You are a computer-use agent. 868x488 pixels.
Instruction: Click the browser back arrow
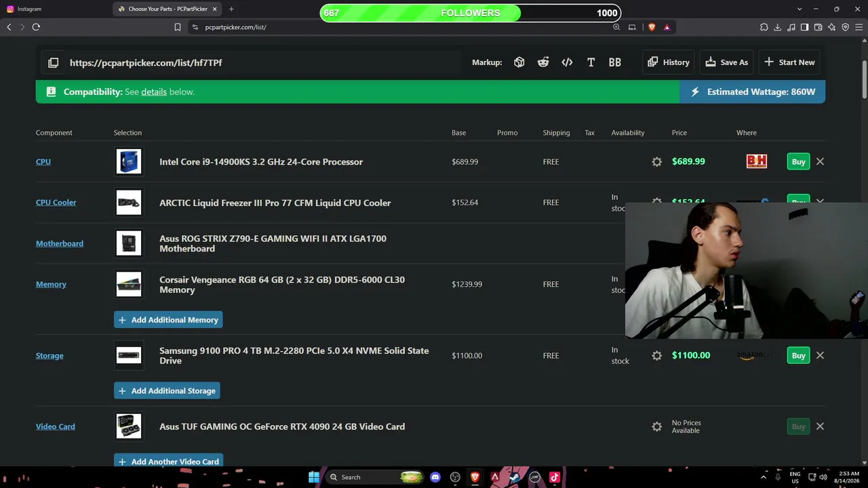pos(9,27)
